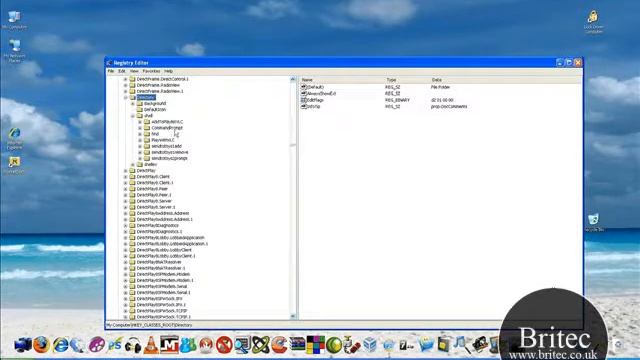Click the tree pane scroll up arrow
The width and height of the screenshot is (640, 360).
pyautogui.click(x=293, y=79)
